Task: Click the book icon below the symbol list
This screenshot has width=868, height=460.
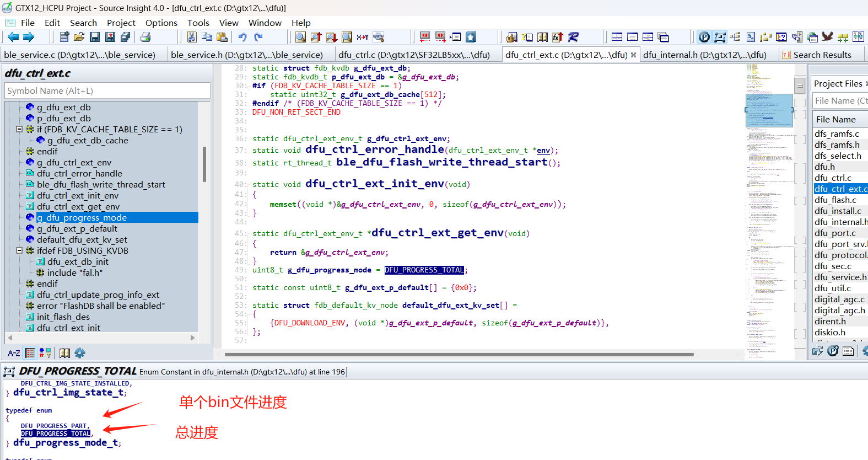Action: point(64,353)
